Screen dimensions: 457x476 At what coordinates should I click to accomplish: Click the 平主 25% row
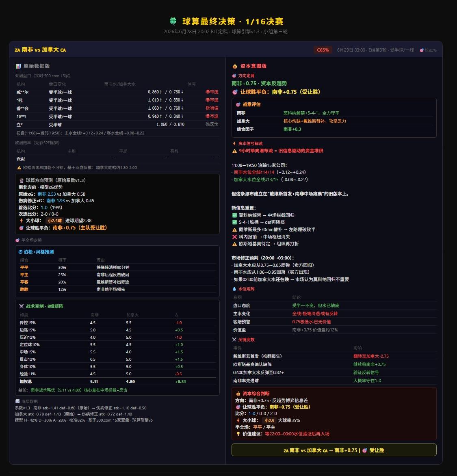117,275
